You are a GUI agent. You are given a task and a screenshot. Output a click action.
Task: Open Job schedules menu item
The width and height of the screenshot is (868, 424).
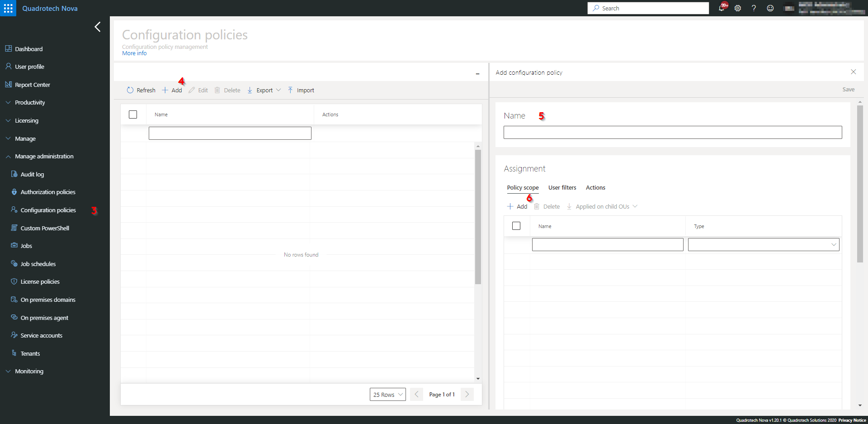38,264
